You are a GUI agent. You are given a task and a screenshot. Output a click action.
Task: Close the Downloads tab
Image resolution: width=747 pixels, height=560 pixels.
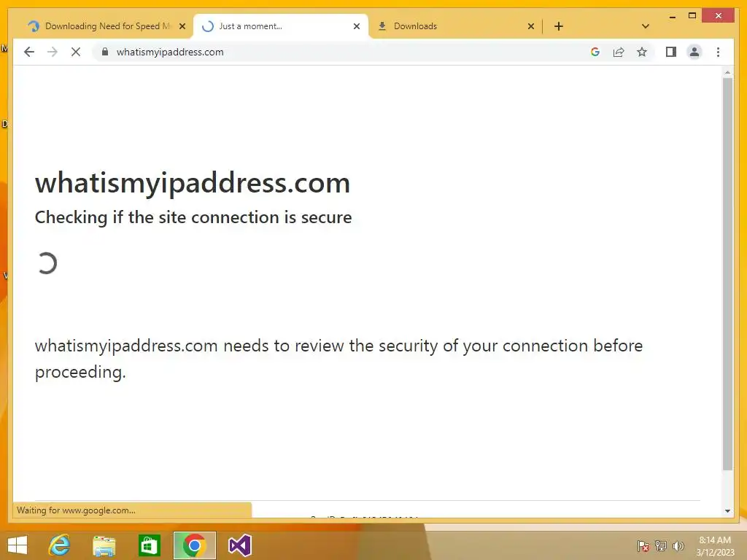click(531, 26)
